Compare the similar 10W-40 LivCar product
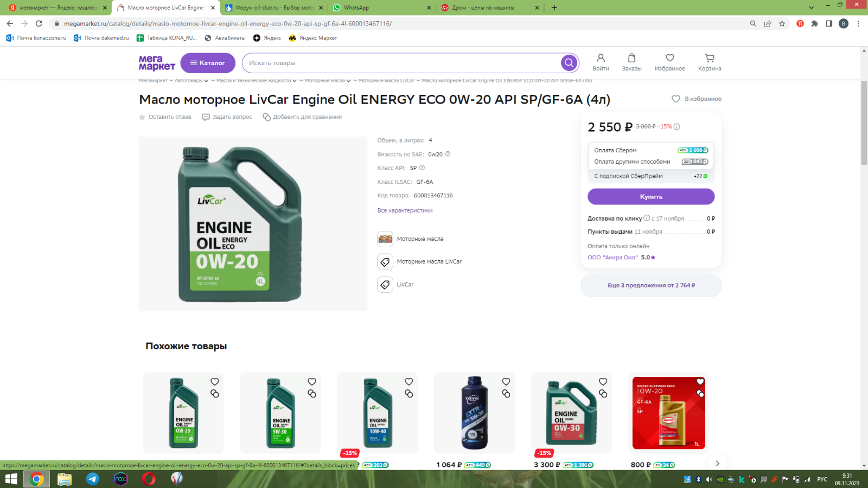This screenshot has height=488, width=868. click(409, 394)
